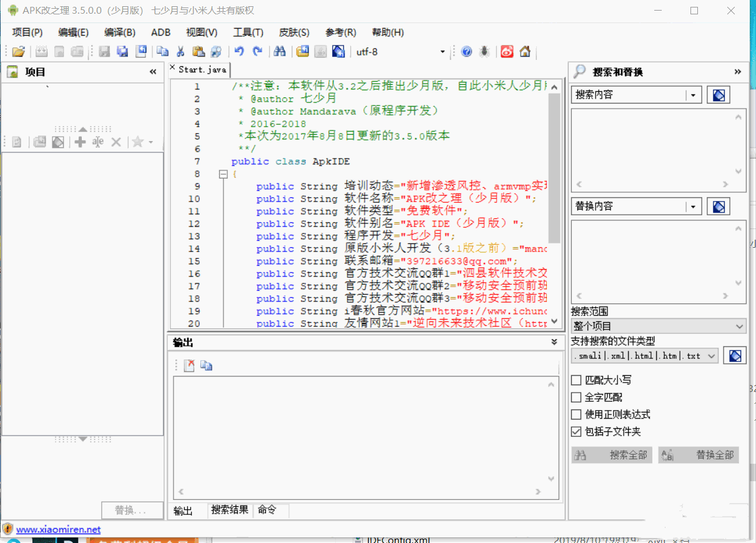This screenshot has height=543, width=756.
Task: Click the bug icon in toolbar
Action: click(484, 52)
